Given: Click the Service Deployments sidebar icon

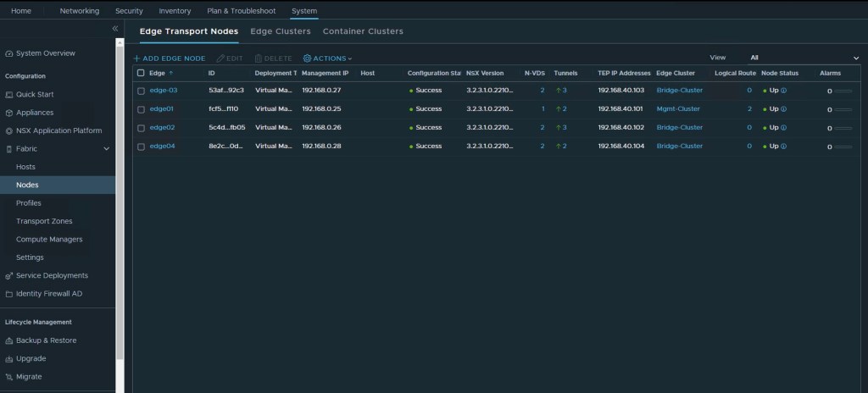Looking at the screenshot, I should [x=9, y=276].
